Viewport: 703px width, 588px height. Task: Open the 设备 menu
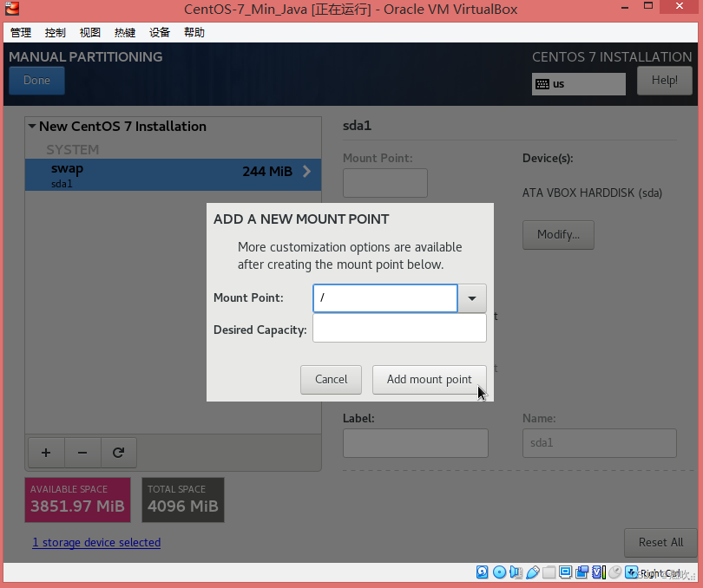coord(160,33)
